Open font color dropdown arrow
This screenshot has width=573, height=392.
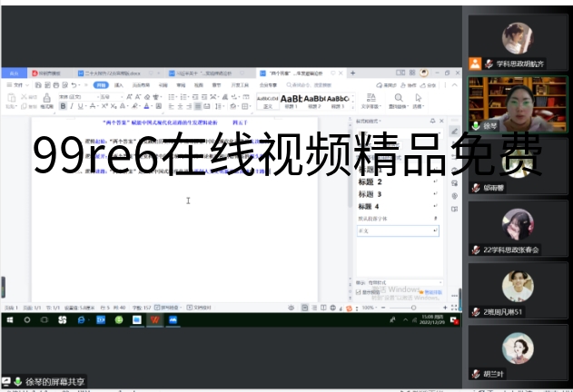coord(152,106)
